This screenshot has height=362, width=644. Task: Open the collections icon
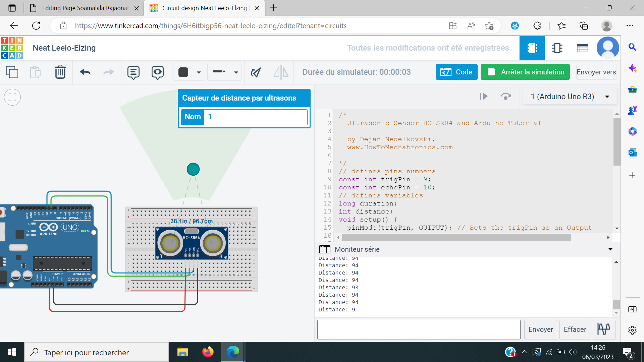point(584,26)
